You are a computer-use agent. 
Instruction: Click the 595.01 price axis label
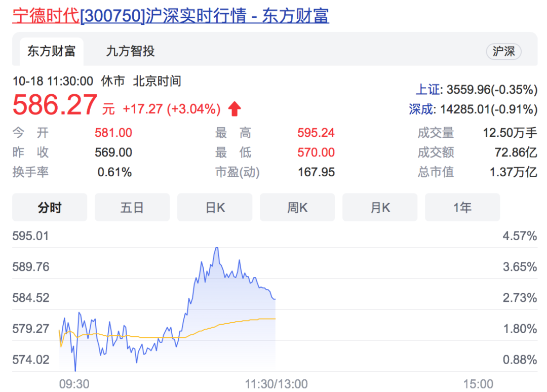point(30,236)
